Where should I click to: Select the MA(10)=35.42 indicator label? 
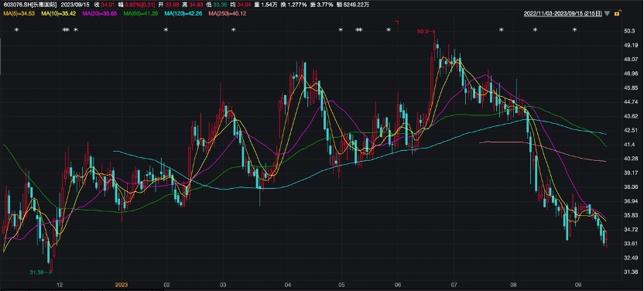click(x=58, y=14)
